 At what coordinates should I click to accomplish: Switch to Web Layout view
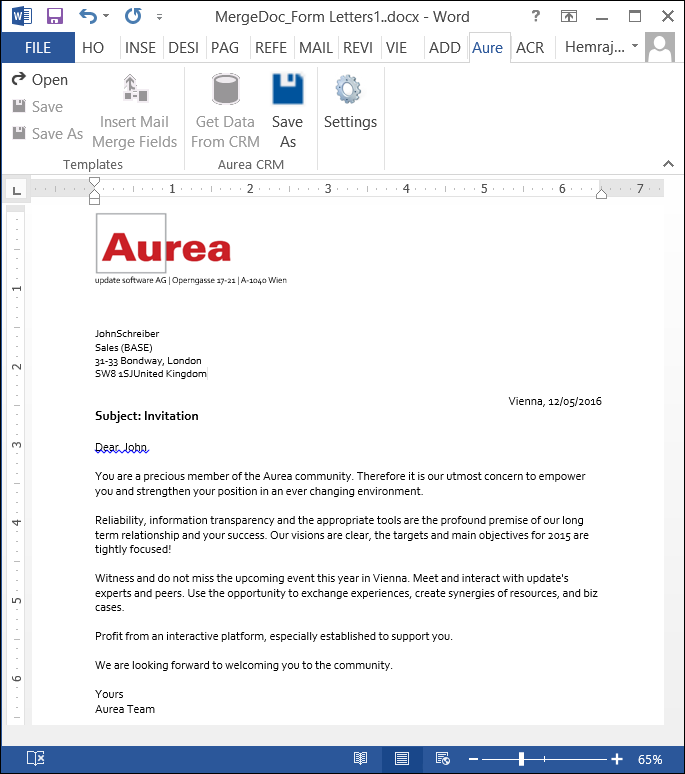click(442, 758)
